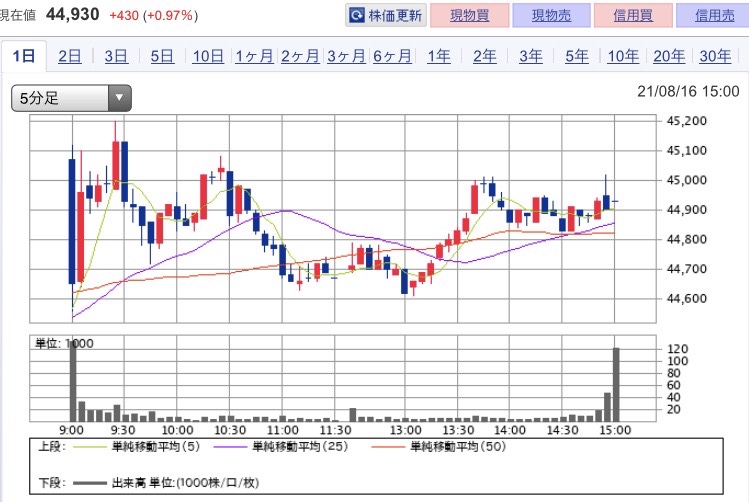The width and height of the screenshot is (749, 502).
Task: Click the dropdown arrow beside 5分足
Action: click(119, 98)
